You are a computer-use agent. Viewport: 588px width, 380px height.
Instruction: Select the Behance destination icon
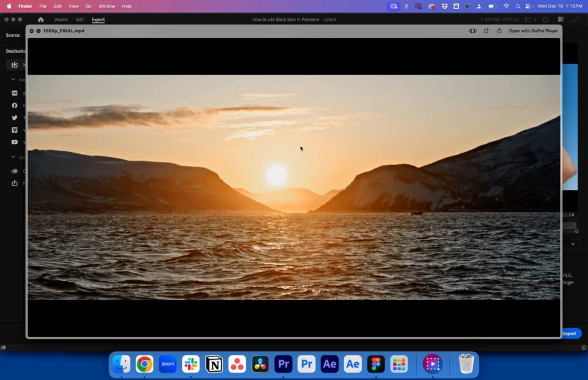coord(14,93)
